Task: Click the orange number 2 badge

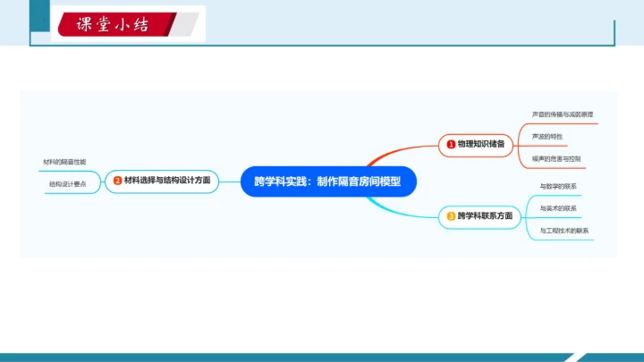Action: click(x=117, y=180)
